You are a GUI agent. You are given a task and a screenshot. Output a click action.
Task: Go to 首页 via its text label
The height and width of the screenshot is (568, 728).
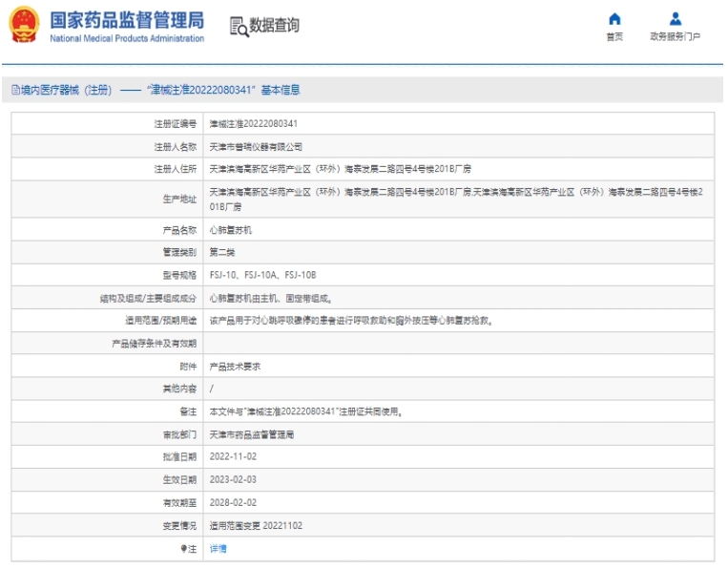click(614, 37)
